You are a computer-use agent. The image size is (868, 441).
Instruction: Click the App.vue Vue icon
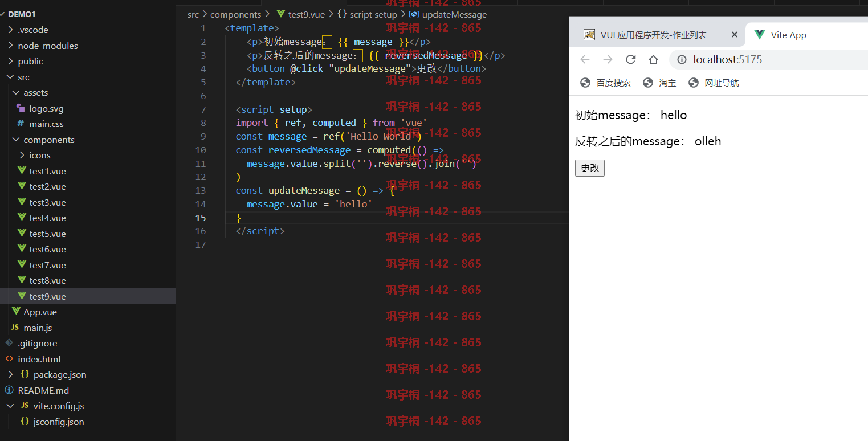(x=16, y=312)
